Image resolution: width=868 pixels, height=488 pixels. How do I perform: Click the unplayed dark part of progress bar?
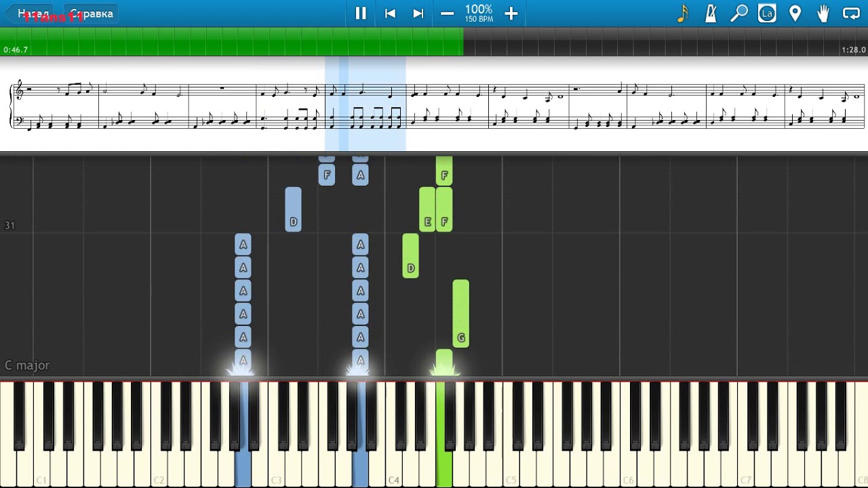[x=665, y=41]
